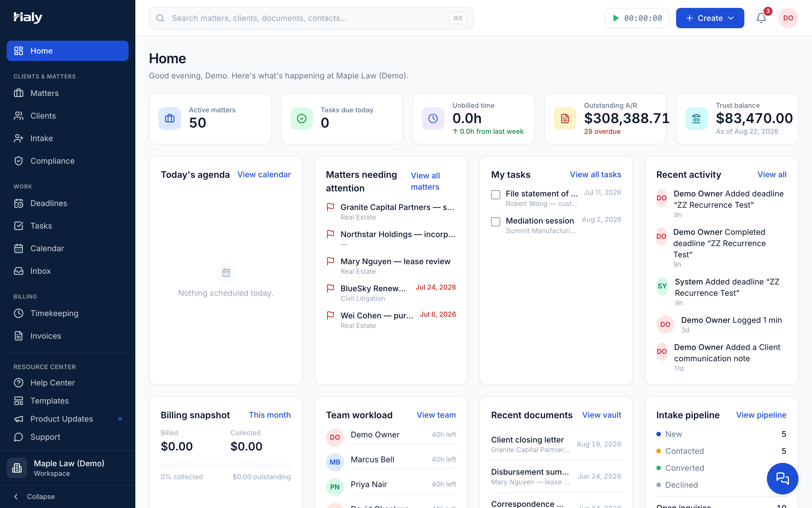Click the Tasks due today check icon
Viewport: 812px width, 508px height.
(301, 118)
